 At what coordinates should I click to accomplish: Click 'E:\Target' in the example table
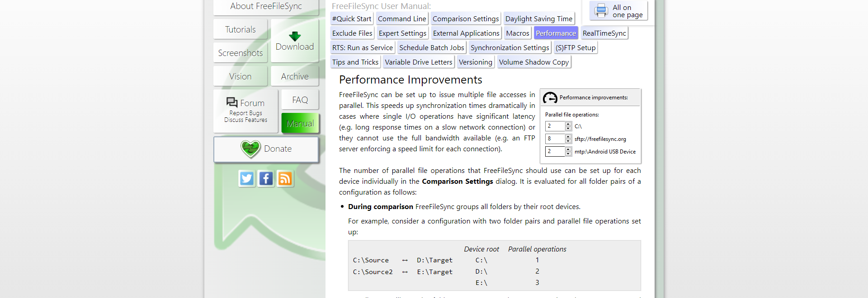(434, 272)
